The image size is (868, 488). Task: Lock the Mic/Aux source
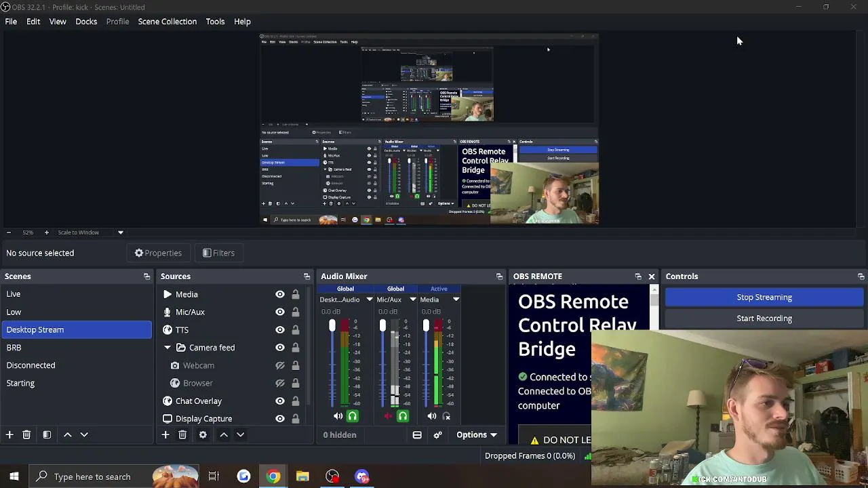(295, 312)
